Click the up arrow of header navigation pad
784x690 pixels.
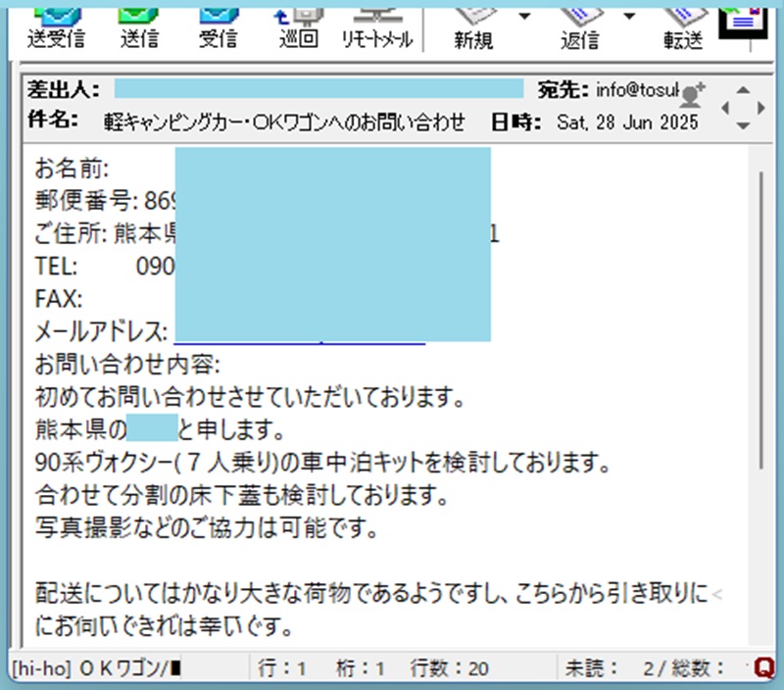(744, 88)
